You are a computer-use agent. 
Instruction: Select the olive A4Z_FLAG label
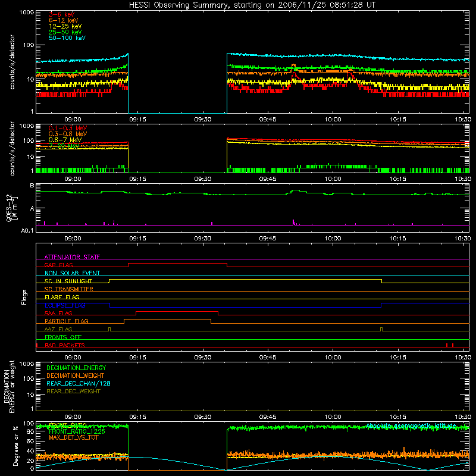(58, 330)
